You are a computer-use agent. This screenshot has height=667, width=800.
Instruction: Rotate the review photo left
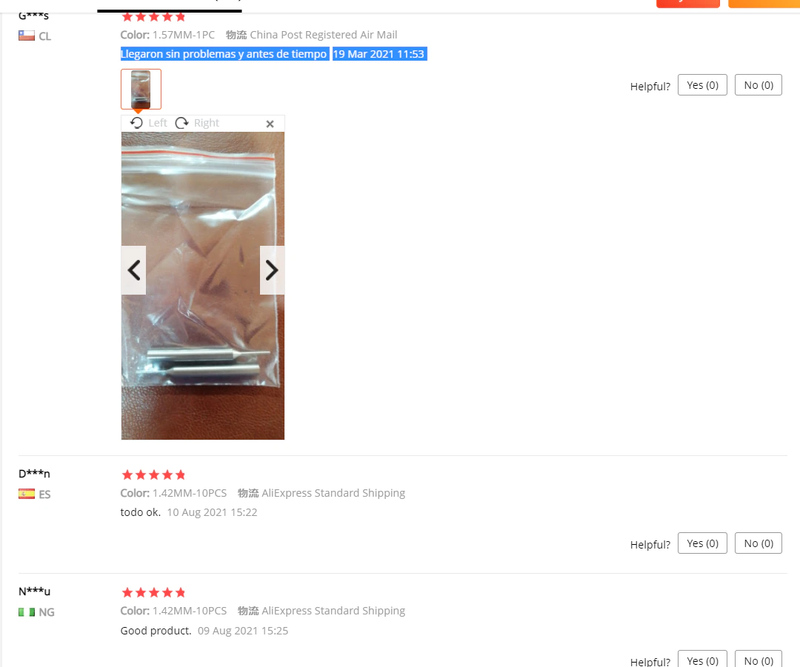148,123
